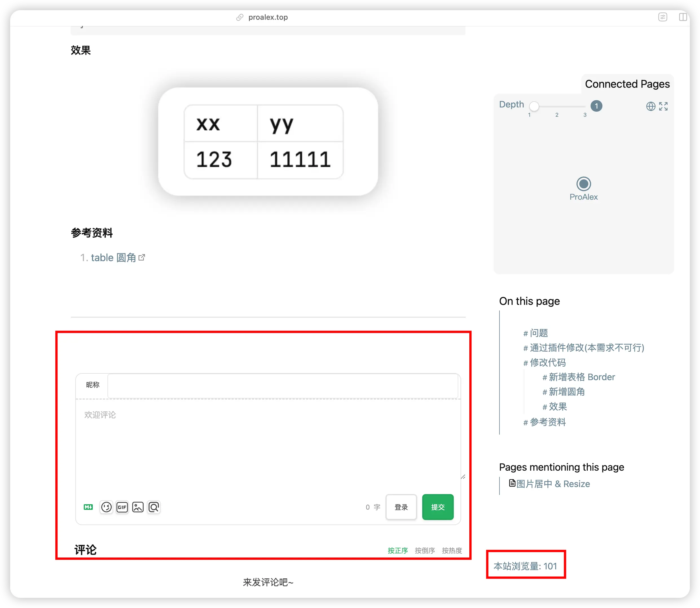
Task: Submit comment with the green 提交 button
Action: [x=438, y=507]
